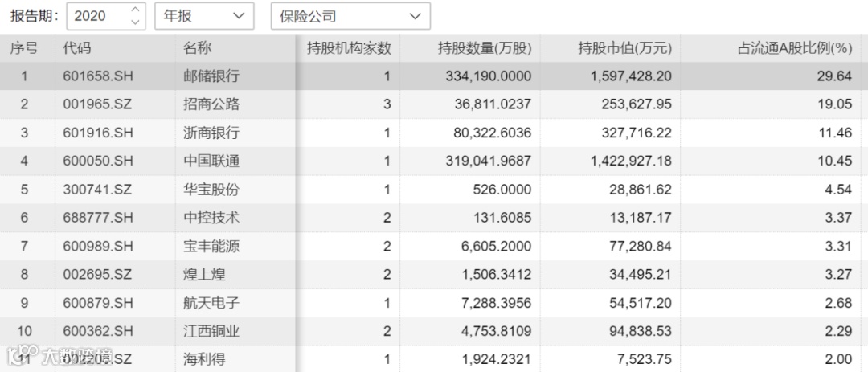Select stock code 601916.SH

[x=98, y=133]
